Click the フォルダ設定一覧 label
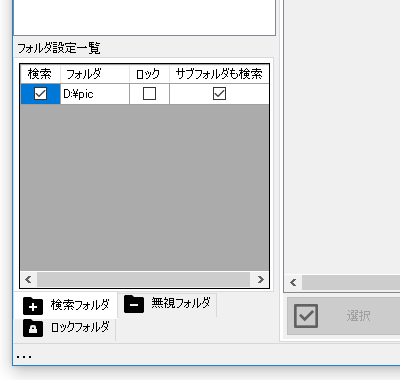Image resolution: width=400 pixels, height=380 pixels. [x=59, y=48]
